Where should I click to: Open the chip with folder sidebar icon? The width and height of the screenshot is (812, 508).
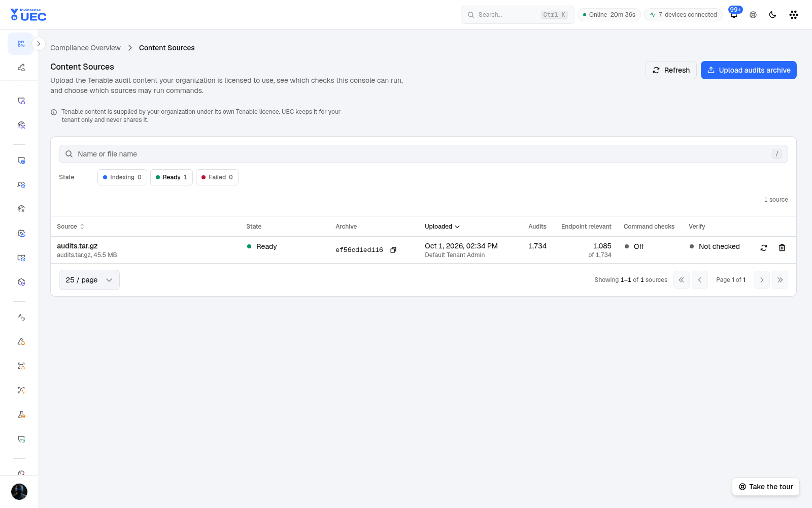(21, 233)
